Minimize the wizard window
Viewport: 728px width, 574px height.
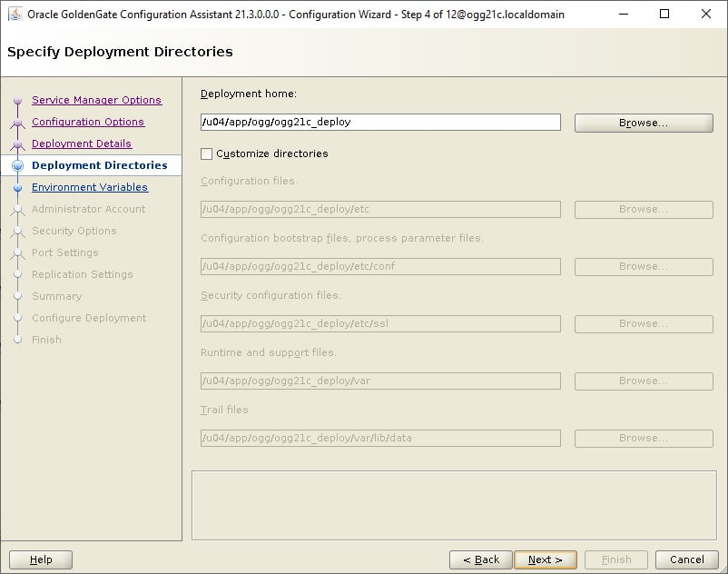[x=624, y=14]
